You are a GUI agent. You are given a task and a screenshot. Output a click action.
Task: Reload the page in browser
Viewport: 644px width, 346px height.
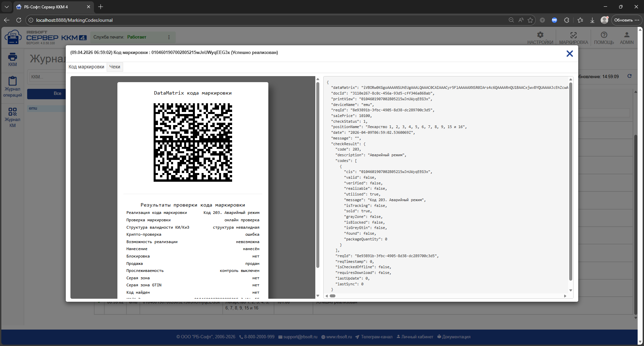pyautogui.click(x=19, y=20)
